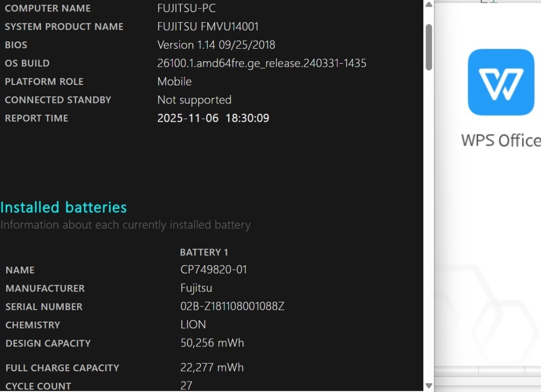Click the FULL CHARGE CAPACITY label

coord(62,368)
